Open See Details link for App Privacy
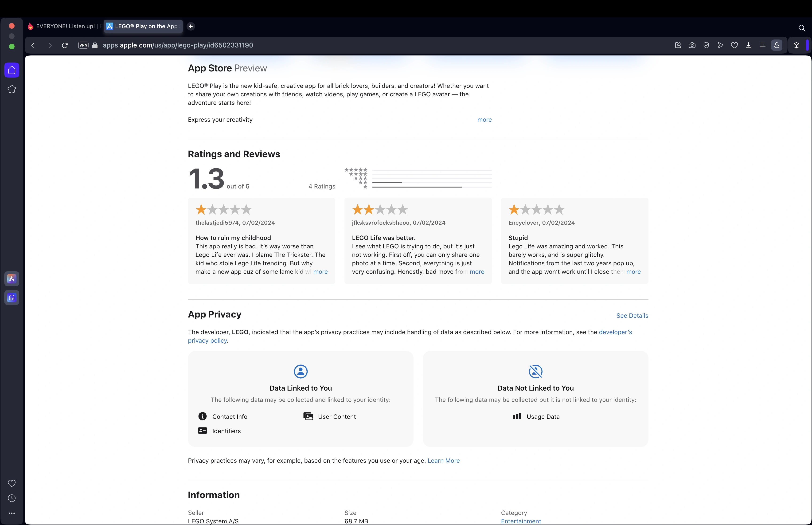The image size is (812, 525). [x=632, y=316]
